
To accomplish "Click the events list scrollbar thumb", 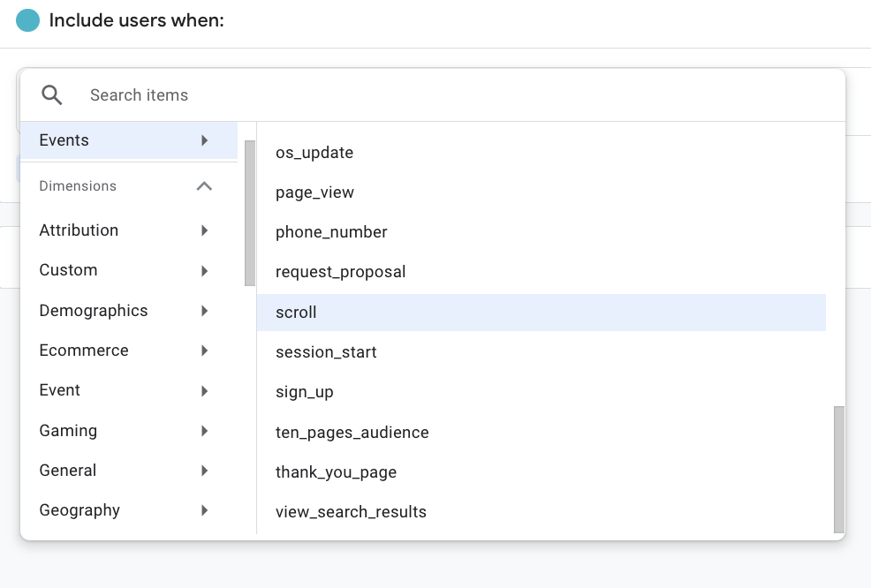I will click(839, 470).
